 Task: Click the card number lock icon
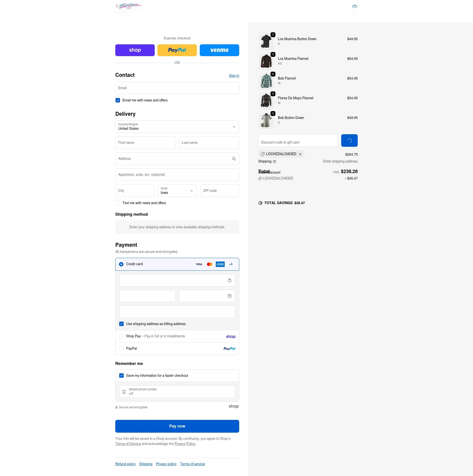[x=229, y=280]
